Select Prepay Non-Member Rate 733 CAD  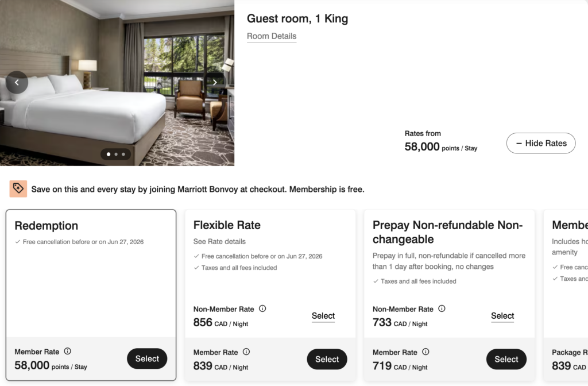click(x=502, y=316)
